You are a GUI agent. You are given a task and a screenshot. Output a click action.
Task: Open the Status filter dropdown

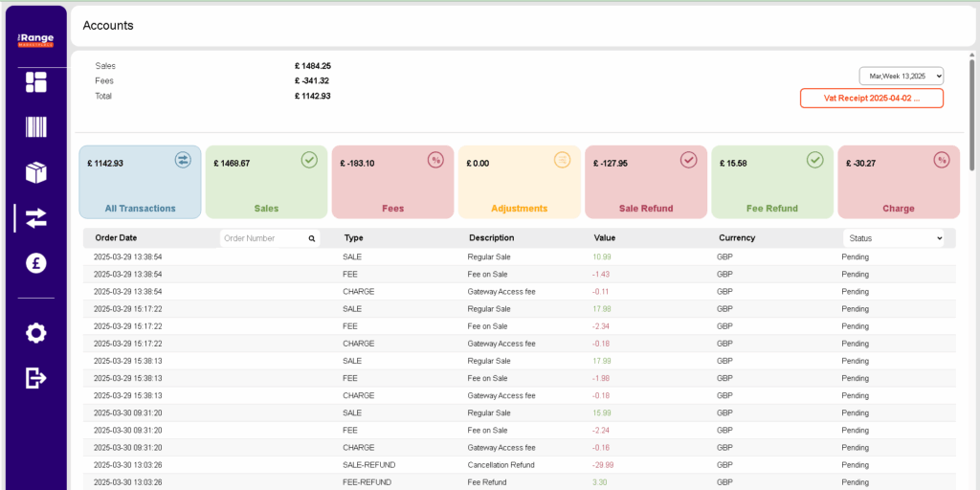point(893,238)
